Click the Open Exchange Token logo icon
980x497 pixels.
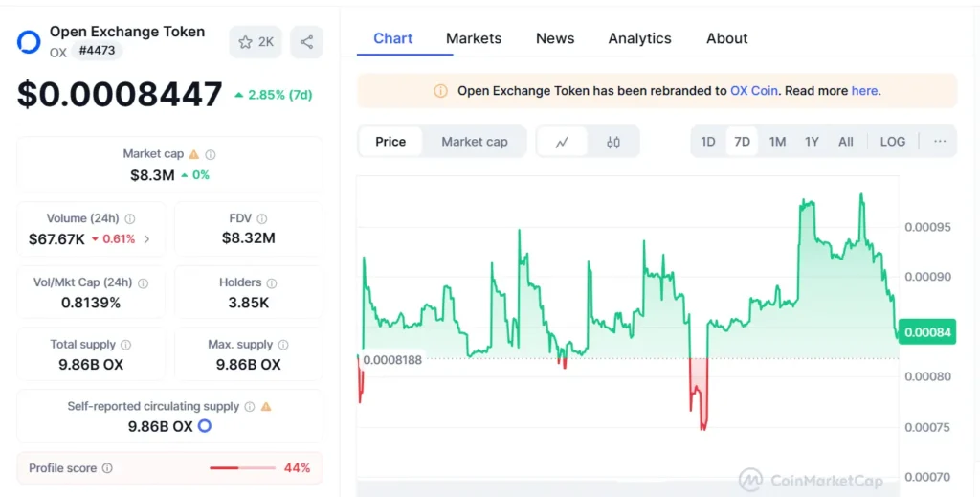point(29,42)
